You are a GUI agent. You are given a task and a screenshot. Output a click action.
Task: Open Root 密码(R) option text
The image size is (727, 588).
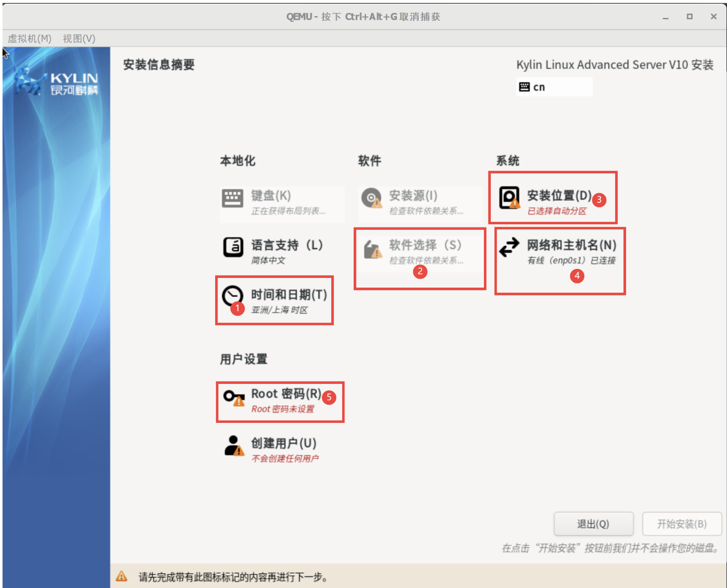(x=286, y=394)
